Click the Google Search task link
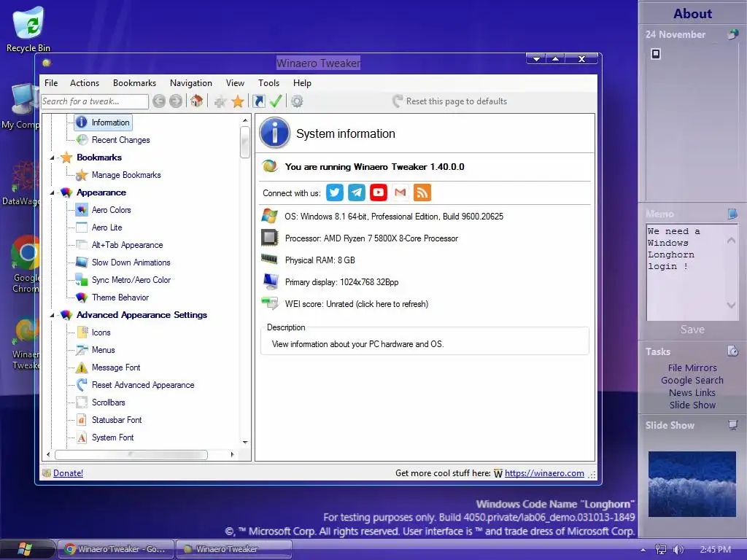Image resolution: width=747 pixels, height=560 pixels. pyautogui.click(x=692, y=380)
